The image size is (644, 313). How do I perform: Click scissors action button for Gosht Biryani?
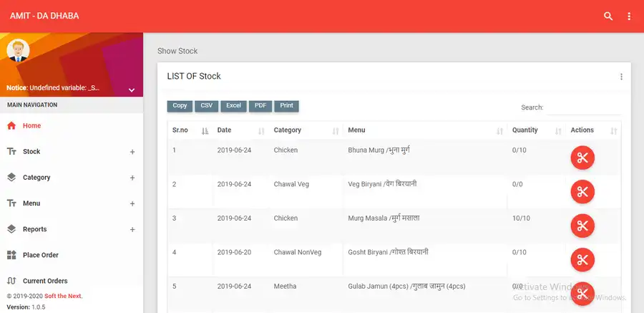[x=582, y=259]
